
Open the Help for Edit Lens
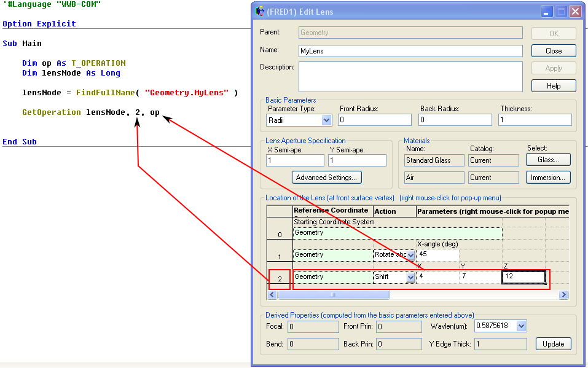(553, 86)
